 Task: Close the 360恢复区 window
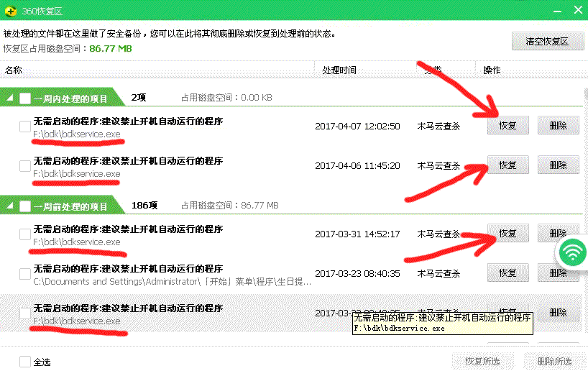(578, 10)
